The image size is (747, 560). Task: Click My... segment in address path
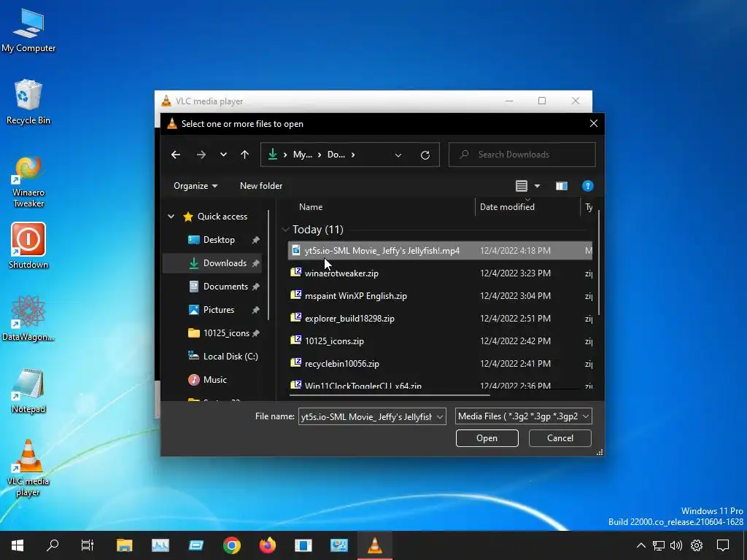(303, 155)
